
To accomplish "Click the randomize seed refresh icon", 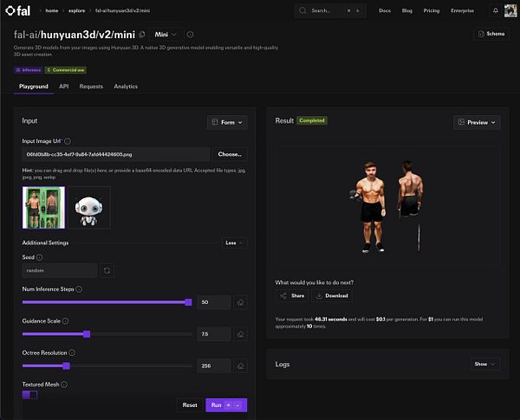I will click(107, 270).
